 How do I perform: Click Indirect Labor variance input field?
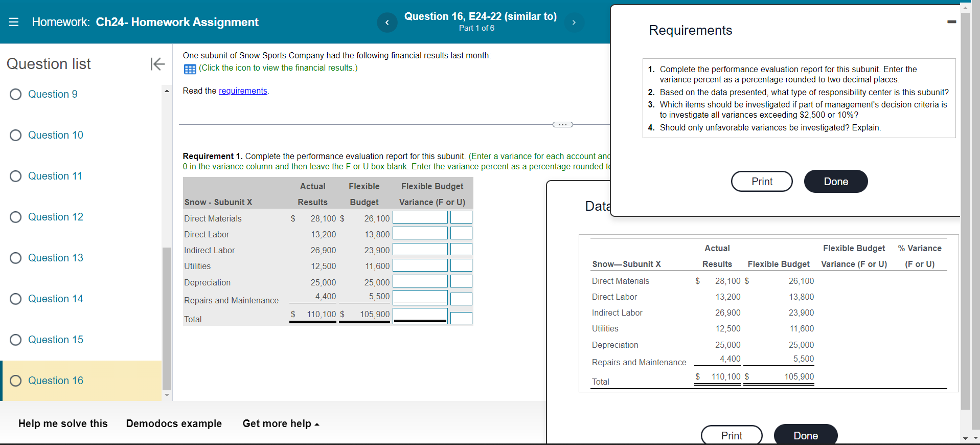pyautogui.click(x=420, y=249)
